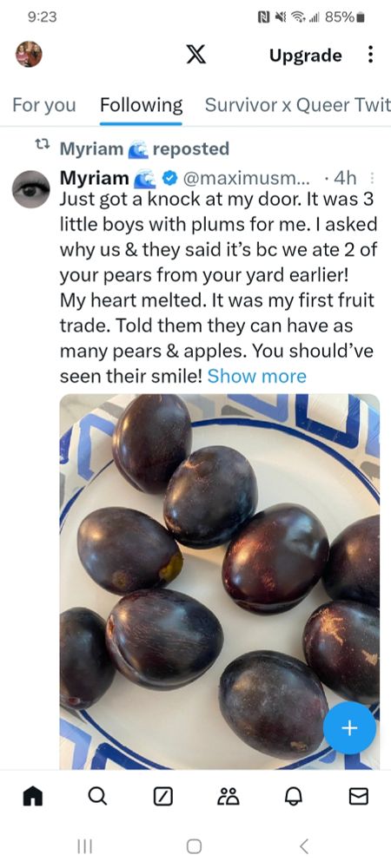Open the Notifications bell icon
This screenshot has height=868, width=391.
pos(292,797)
